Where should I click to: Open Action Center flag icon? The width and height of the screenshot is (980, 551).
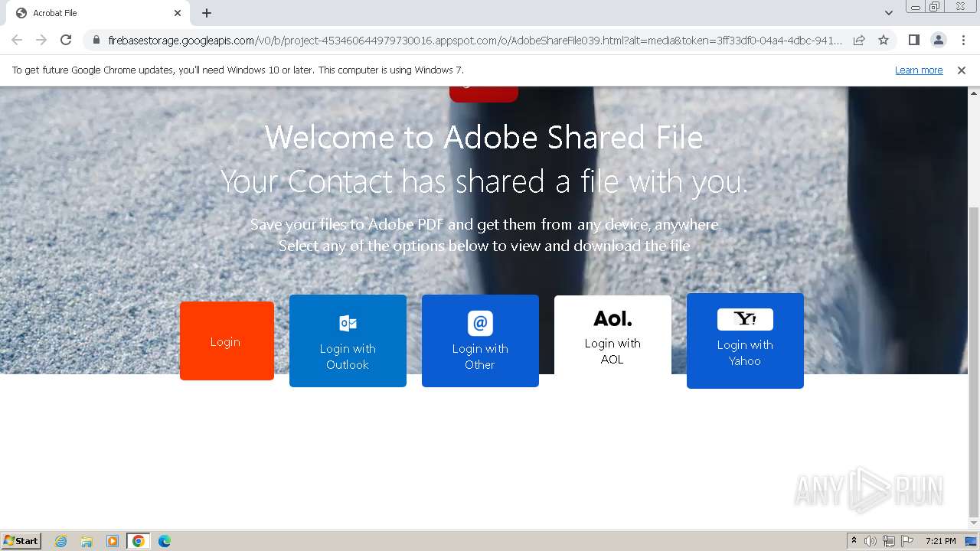pyautogui.click(x=907, y=541)
